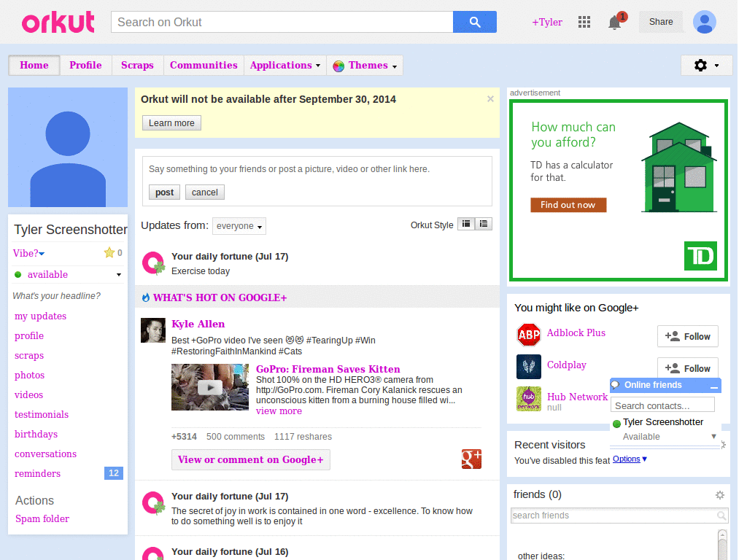Close the Orkut shutdown notice

(490, 99)
